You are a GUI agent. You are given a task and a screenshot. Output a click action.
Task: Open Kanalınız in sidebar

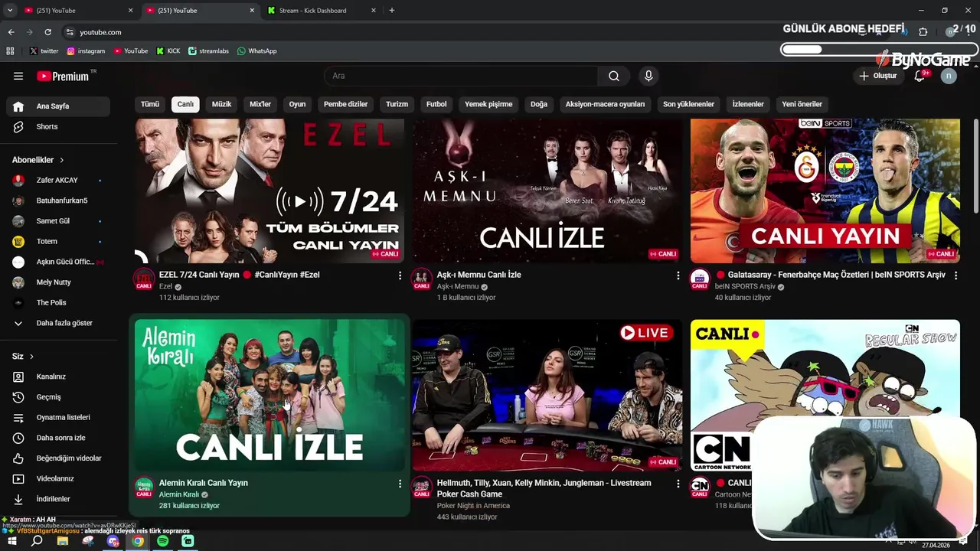57,377
